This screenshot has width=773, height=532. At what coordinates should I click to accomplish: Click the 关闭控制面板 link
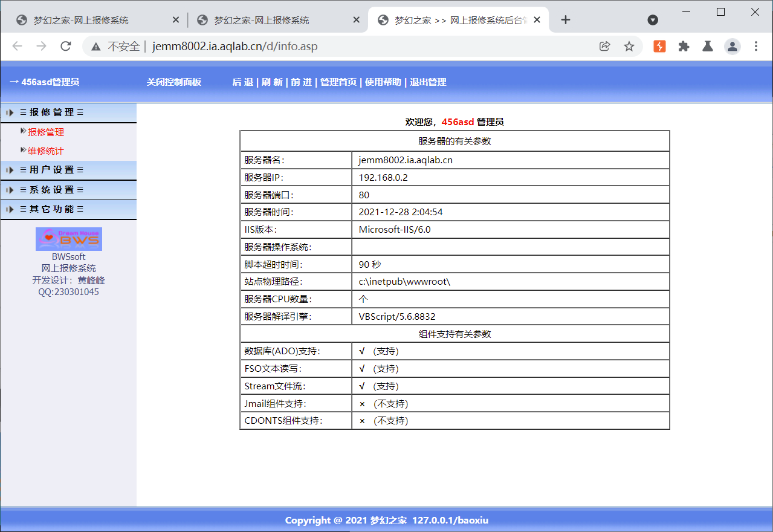[x=175, y=82]
